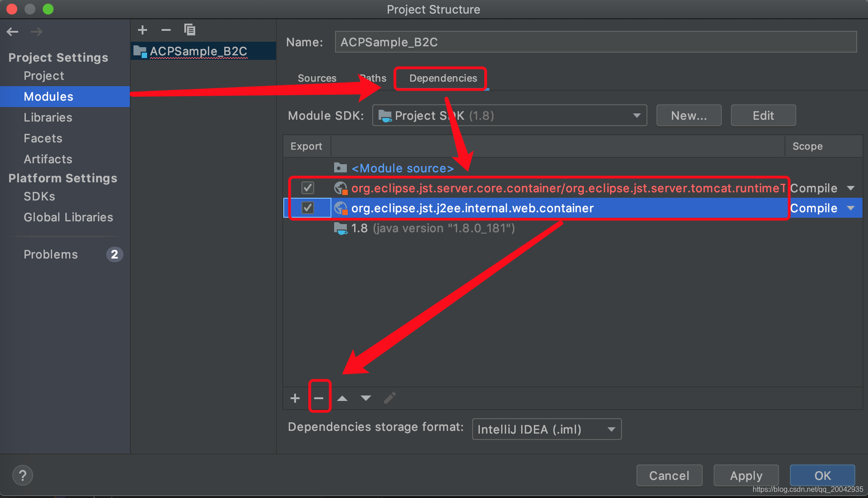Viewport: 868px width, 498px height.
Task: Click the Export column header
Action: click(306, 146)
